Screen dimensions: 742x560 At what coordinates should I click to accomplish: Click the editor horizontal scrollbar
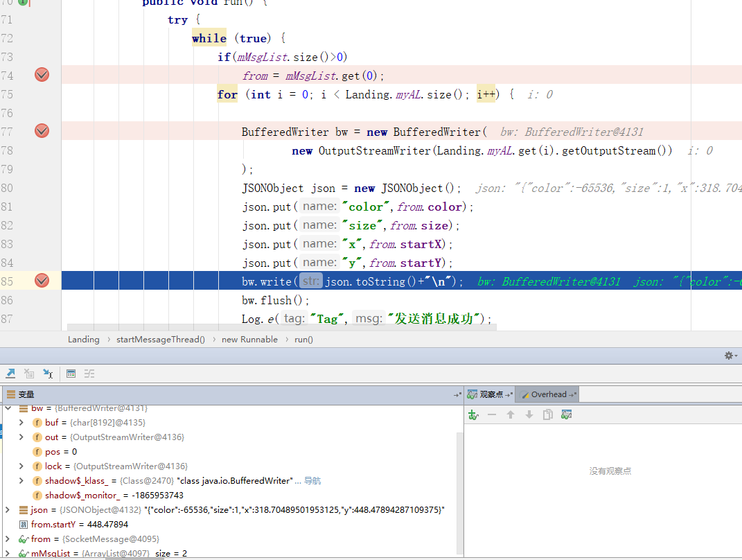tap(282, 327)
